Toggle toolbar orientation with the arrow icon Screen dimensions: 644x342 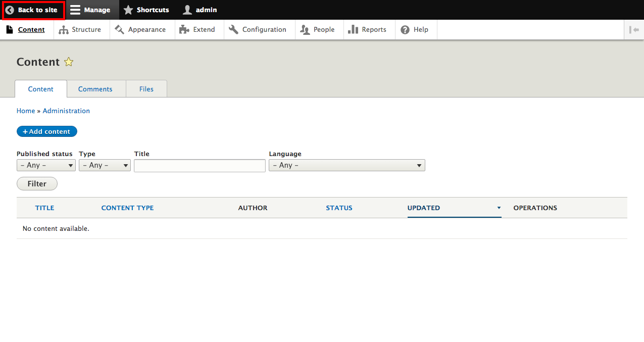[x=634, y=30]
